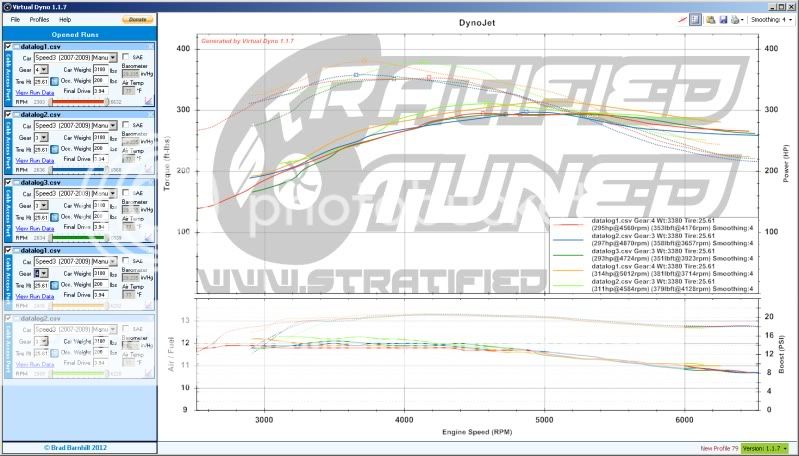Click Final Drive field in datalog3.csv run
The height and width of the screenshot is (456, 799).
tap(100, 227)
